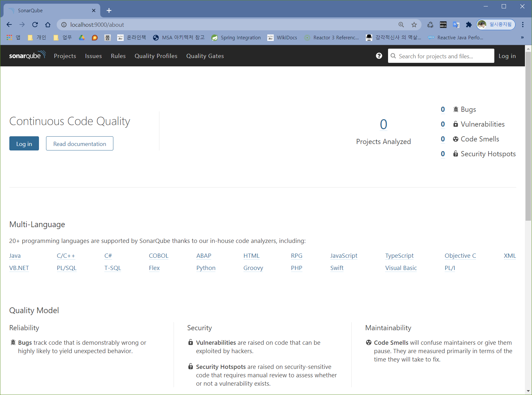The width and height of the screenshot is (532, 395).
Task: Open Projects in the navigation bar
Action: 65,56
